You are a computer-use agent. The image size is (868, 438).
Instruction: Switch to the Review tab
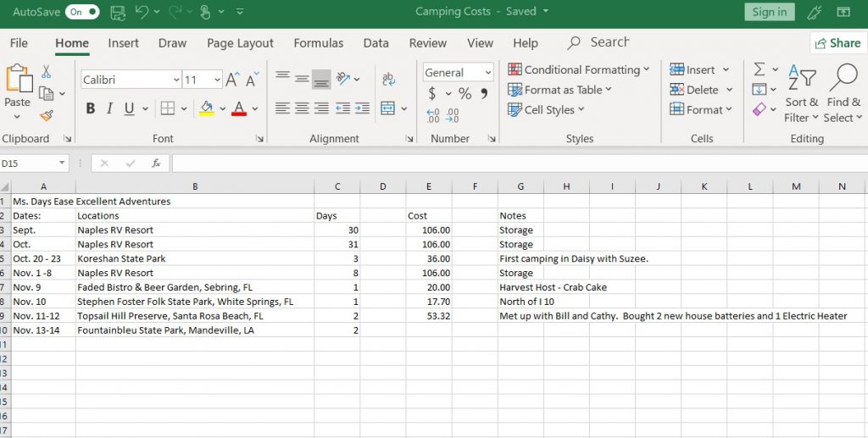point(428,43)
